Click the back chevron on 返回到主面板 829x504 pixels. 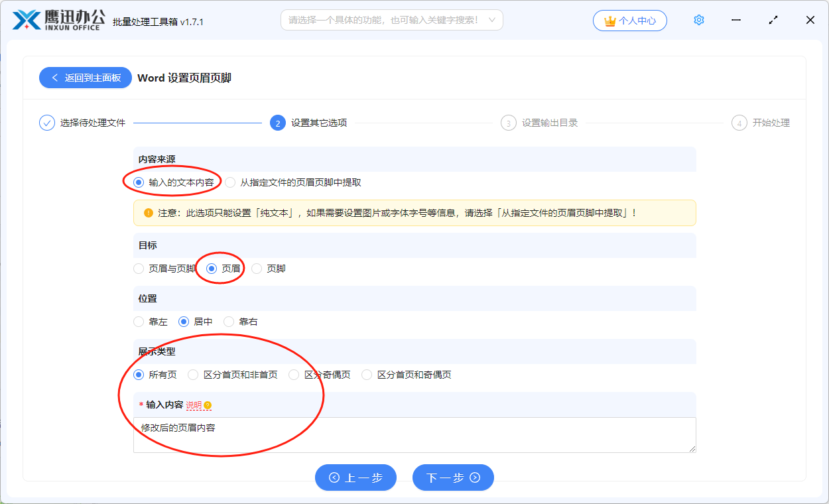(x=54, y=78)
